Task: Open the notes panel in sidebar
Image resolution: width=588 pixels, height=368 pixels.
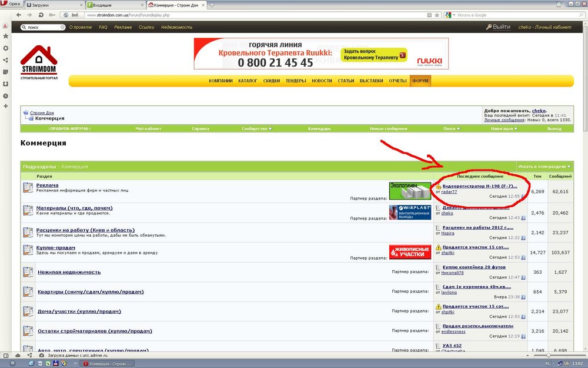Action: [x=6, y=72]
